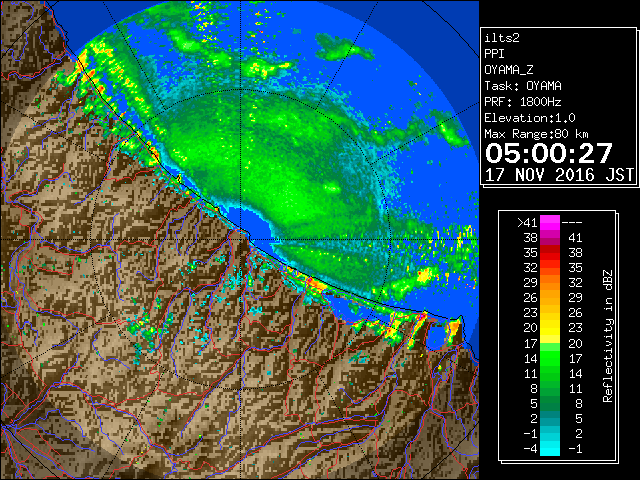
Task: Click the radar center at range ring crosshair
Action: (x=241, y=239)
